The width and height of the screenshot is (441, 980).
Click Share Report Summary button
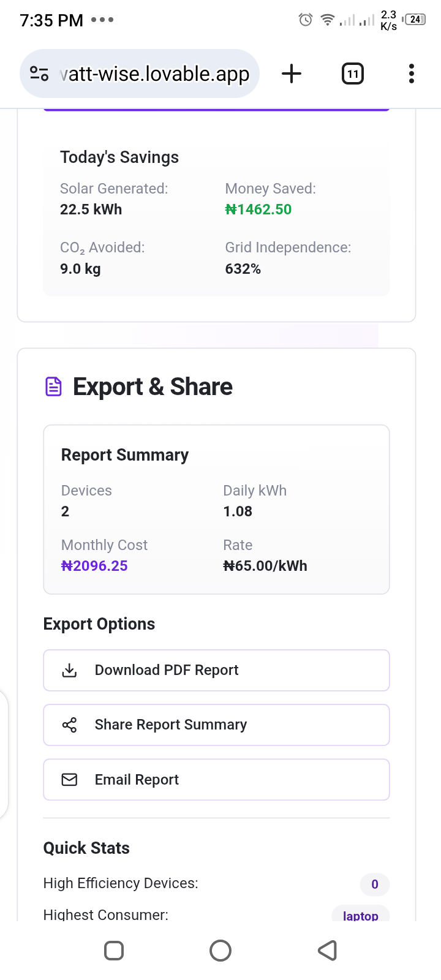tap(216, 725)
